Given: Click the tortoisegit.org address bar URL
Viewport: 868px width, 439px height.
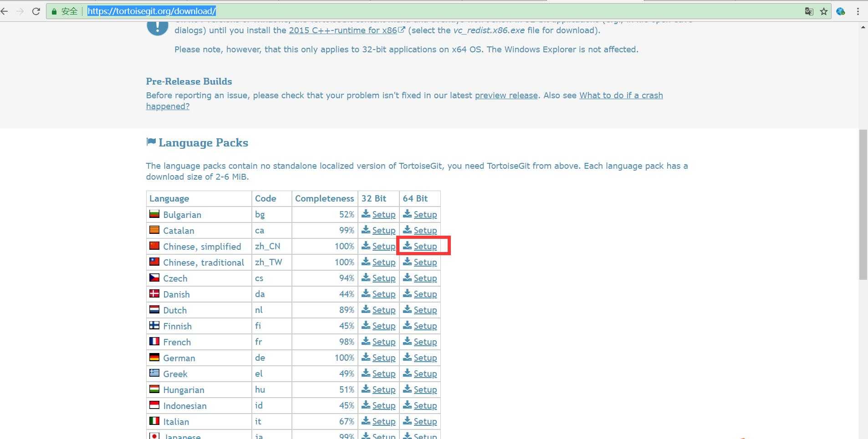Looking at the screenshot, I should point(152,11).
